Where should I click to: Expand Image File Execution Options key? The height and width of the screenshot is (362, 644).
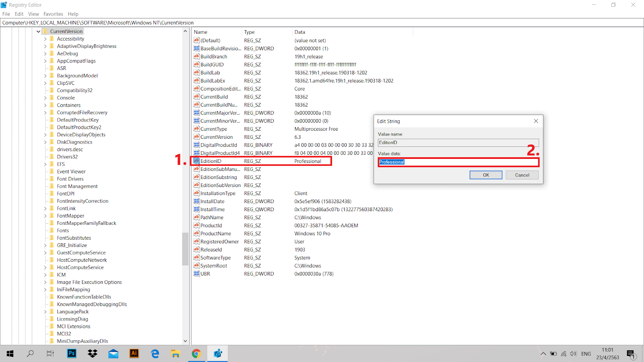(45, 282)
